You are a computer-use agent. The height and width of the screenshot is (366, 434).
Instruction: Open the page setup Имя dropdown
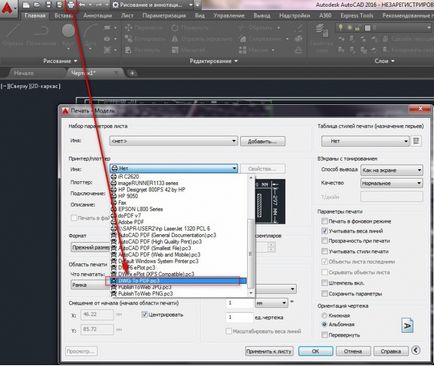[173, 141]
